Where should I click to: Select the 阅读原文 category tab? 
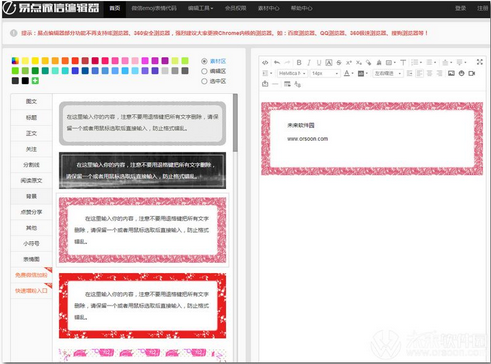click(31, 180)
